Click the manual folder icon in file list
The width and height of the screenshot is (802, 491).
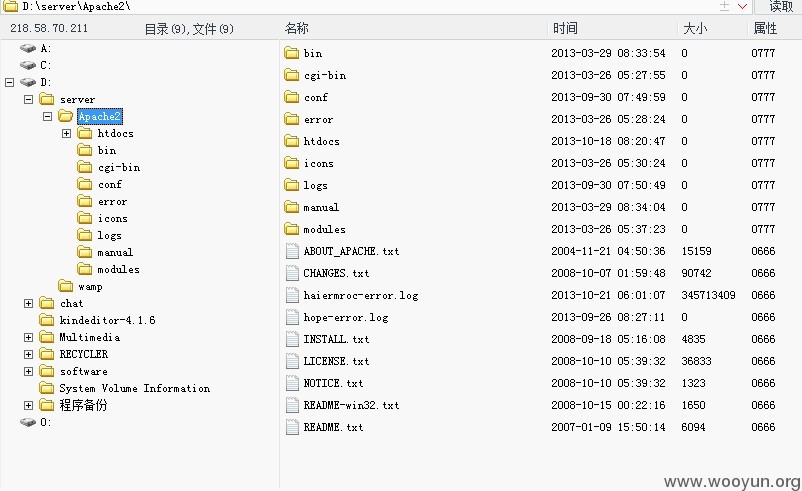point(292,207)
